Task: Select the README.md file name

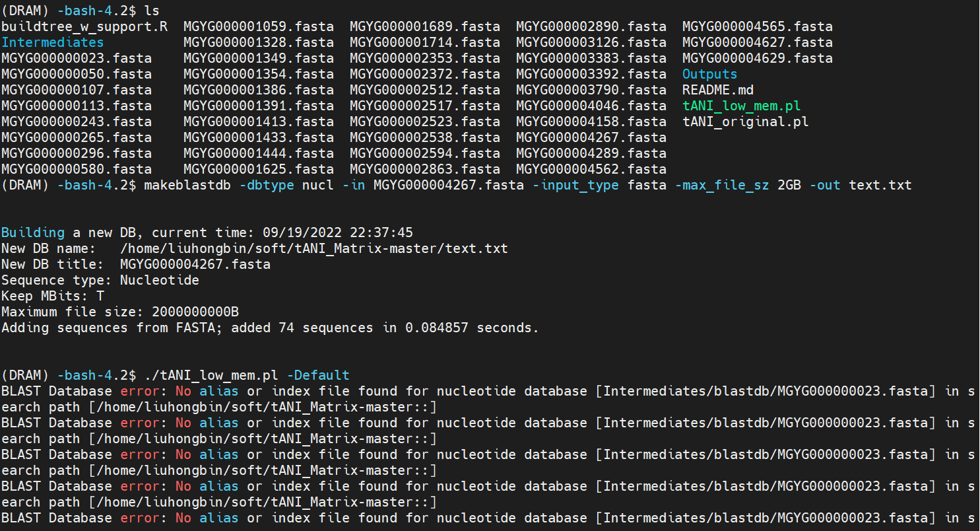Action: [719, 90]
